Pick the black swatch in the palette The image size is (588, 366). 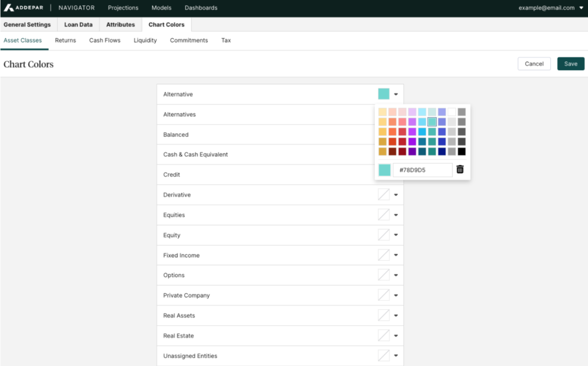click(x=462, y=151)
